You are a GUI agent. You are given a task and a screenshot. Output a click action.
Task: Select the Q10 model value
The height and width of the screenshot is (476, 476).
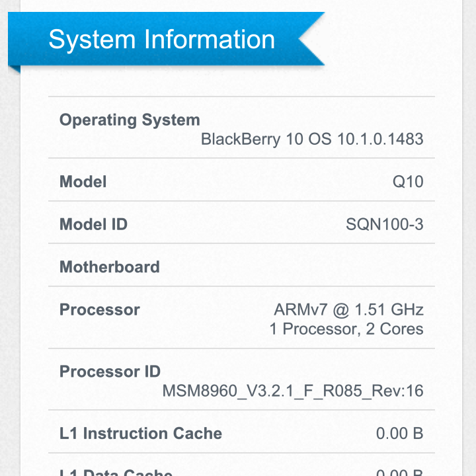tap(408, 182)
